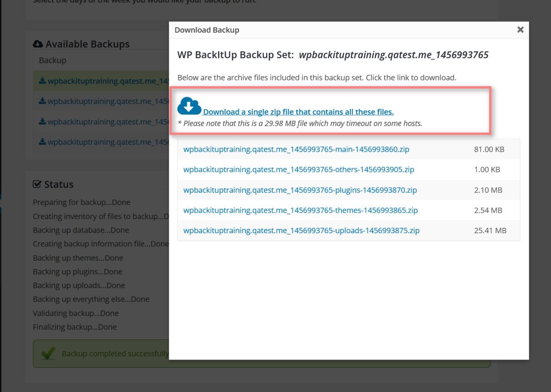Click the Download Backup dialog title
This screenshot has width=551, height=392.
207,30
